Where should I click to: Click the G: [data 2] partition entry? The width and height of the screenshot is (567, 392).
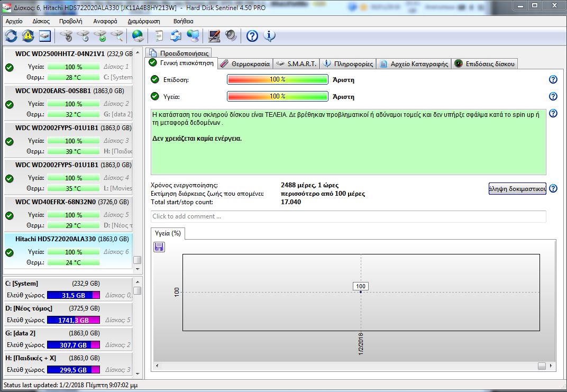coord(68,339)
